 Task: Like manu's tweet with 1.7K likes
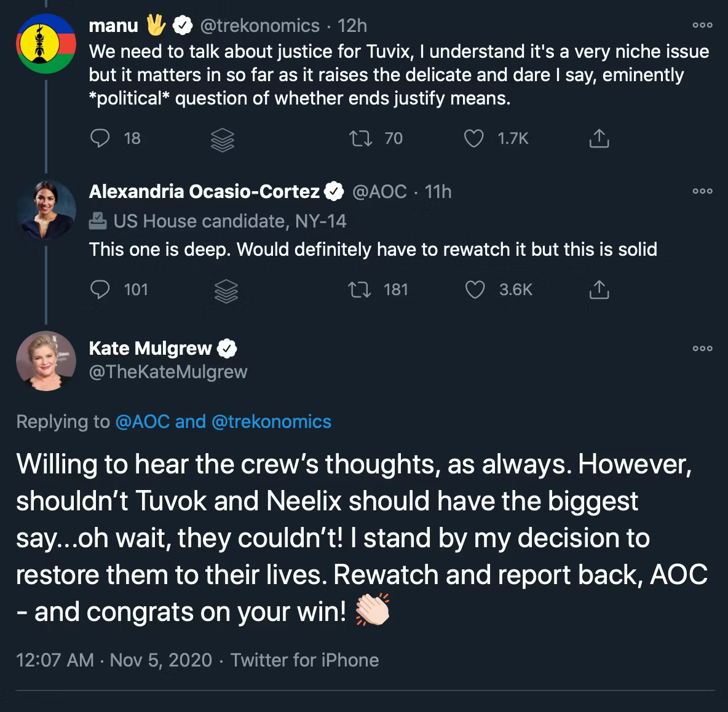(473, 139)
